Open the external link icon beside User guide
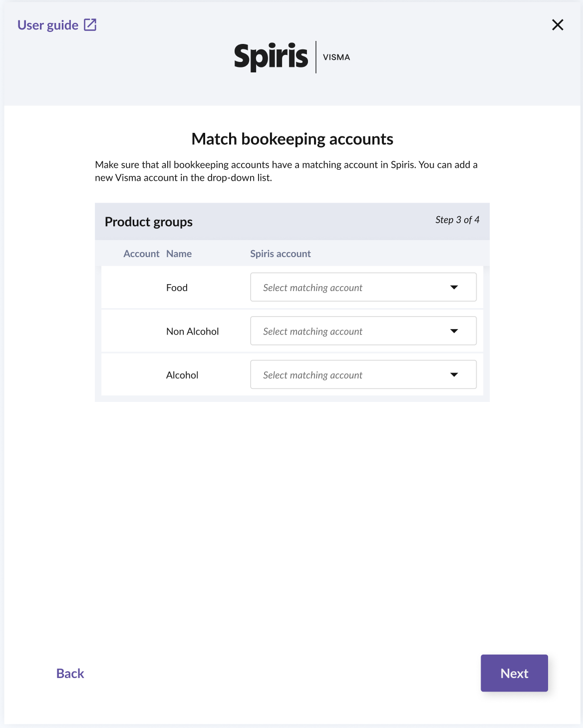The height and width of the screenshot is (728, 583). click(90, 25)
